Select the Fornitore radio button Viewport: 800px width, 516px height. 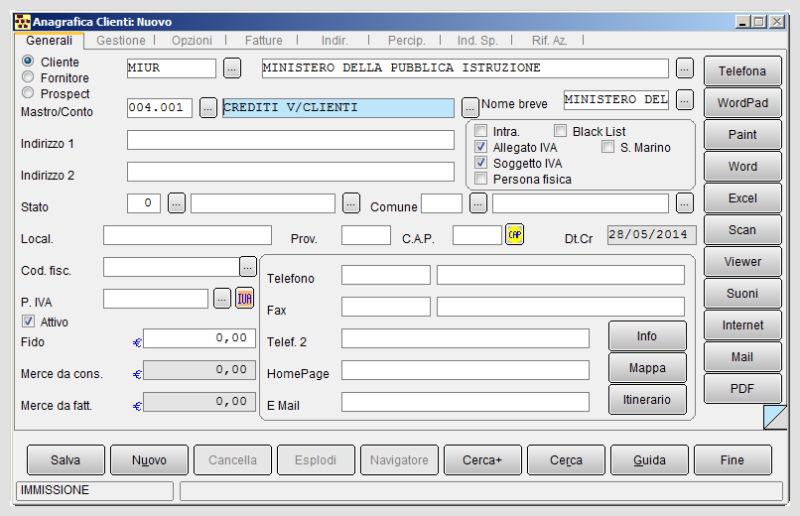coord(28,77)
